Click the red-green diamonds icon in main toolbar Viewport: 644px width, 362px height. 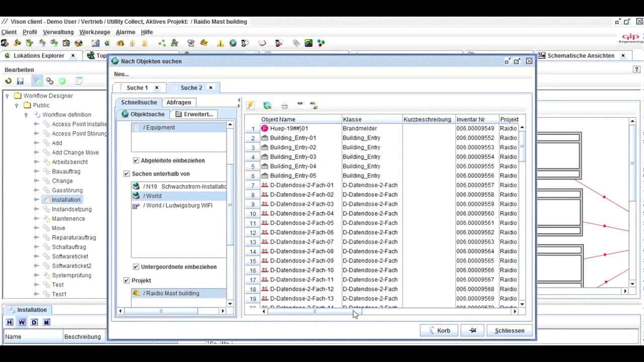[x=321, y=43]
